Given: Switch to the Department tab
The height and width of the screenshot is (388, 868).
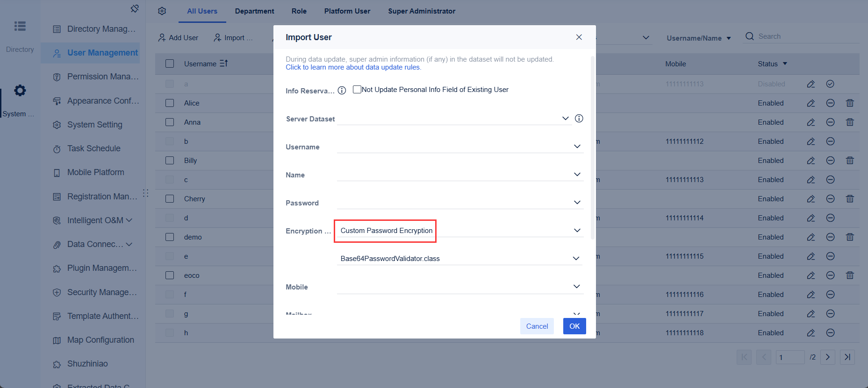Looking at the screenshot, I should point(254,11).
